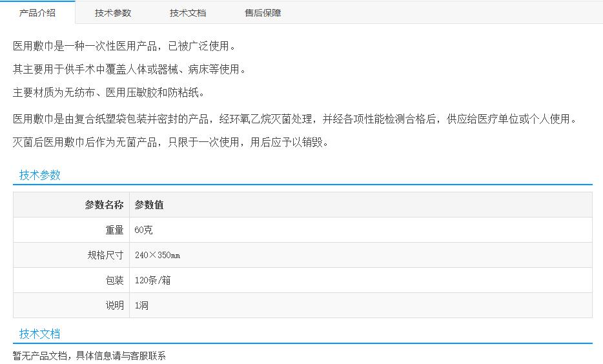
Task: Click the 60克 weight value cell
Action: tap(143, 230)
